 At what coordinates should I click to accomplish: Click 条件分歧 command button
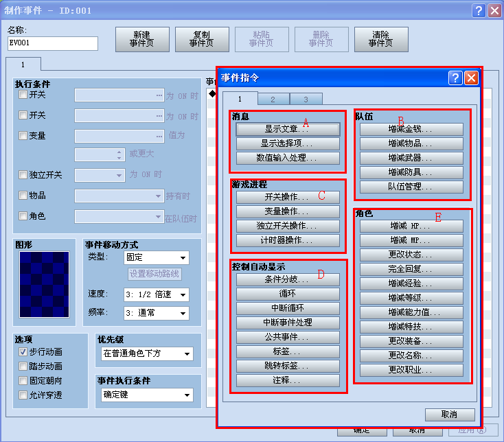(x=288, y=280)
